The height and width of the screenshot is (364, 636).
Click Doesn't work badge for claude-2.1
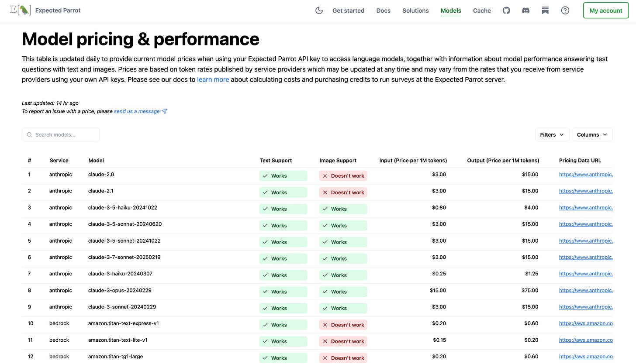[343, 192]
